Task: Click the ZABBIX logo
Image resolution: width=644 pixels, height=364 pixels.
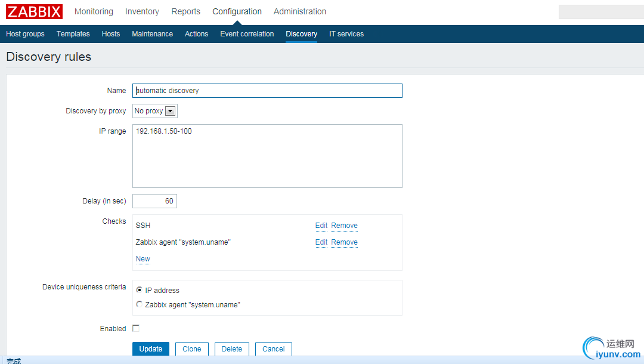Action: point(34,11)
